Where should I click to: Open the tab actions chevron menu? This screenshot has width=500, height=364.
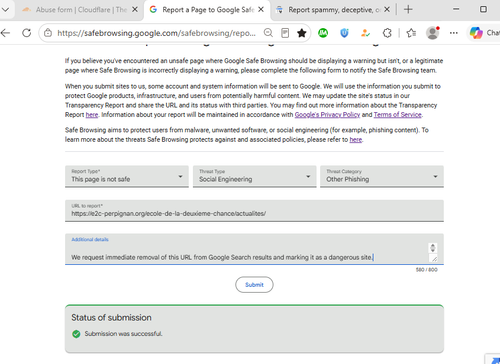pyautogui.click(x=6, y=9)
